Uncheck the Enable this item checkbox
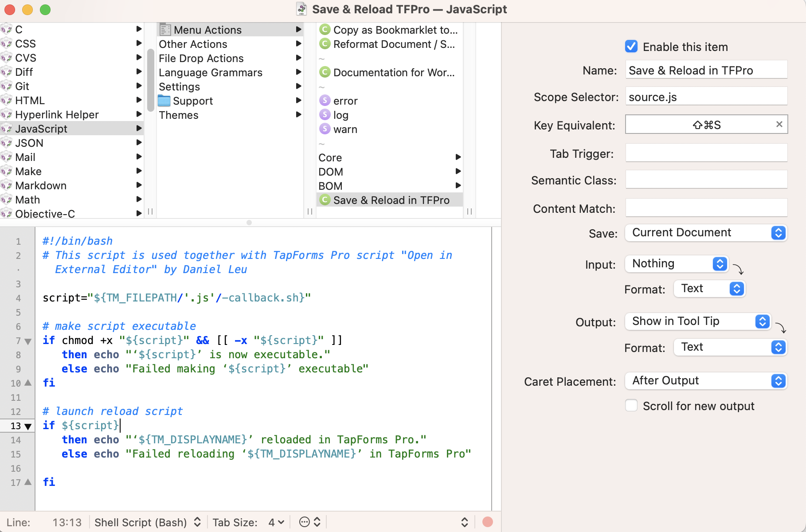Image resolution: width=806 pixels, height=532 pixels. point(631,46)
